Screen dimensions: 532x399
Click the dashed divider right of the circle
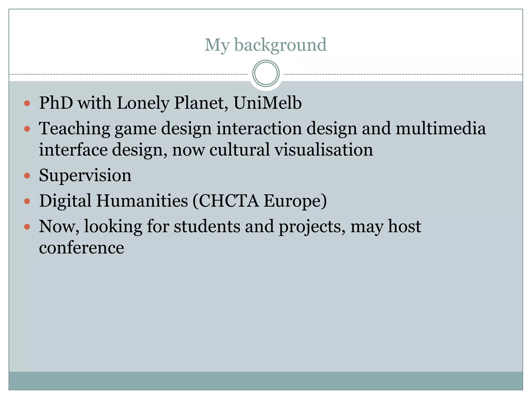click(403, 74)
